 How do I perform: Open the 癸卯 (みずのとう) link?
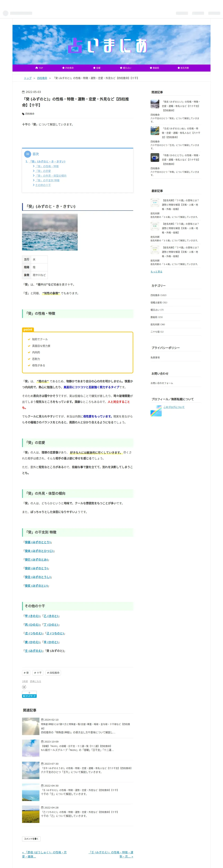coord(36,569)
